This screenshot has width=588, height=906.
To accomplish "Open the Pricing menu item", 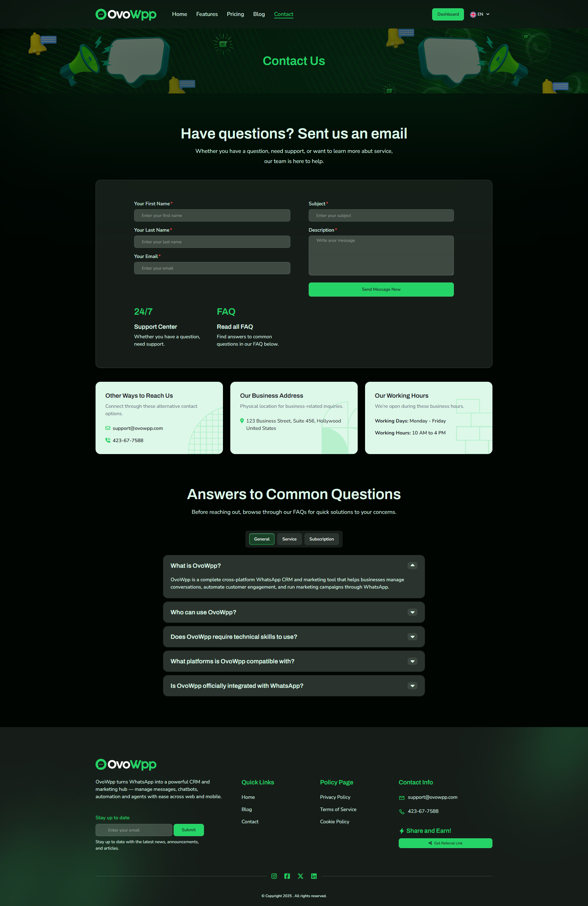I will (235, 14).
